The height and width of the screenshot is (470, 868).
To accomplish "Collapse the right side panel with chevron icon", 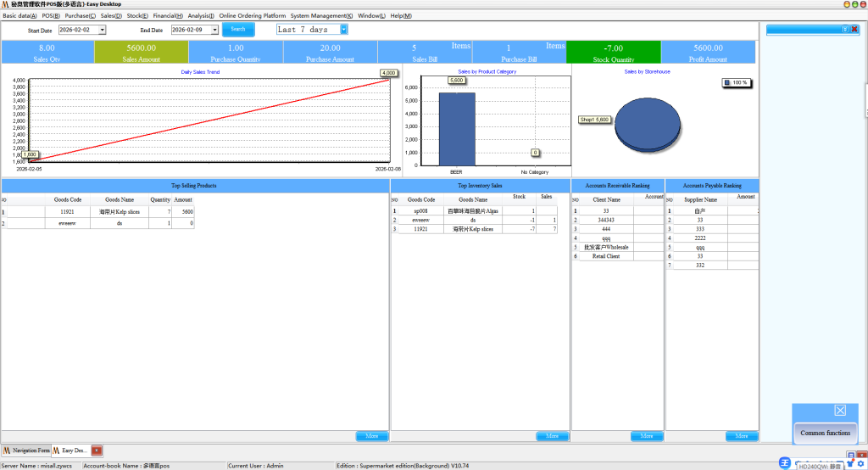I will click(x=845, y=30).
